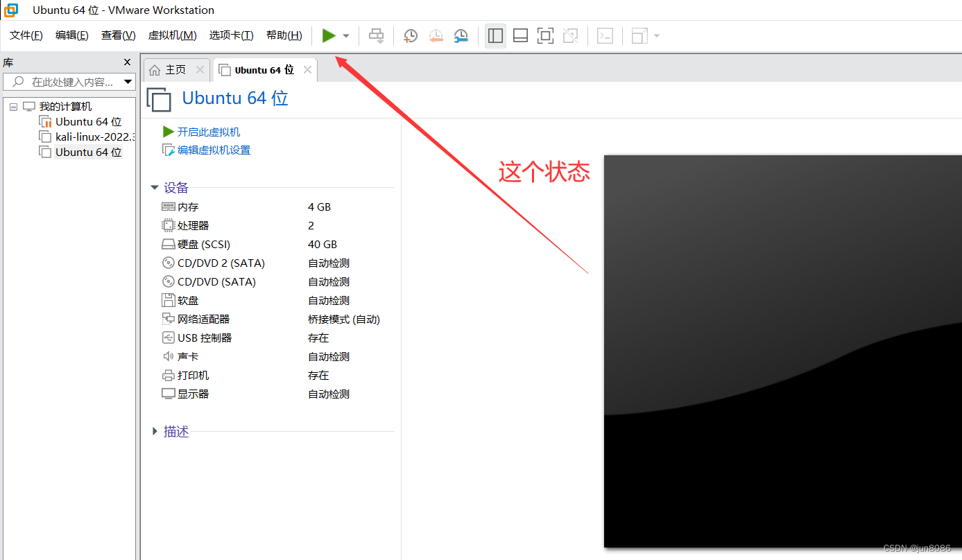Click the CD/DVD 2 (SATA) device

click(276, 263)
